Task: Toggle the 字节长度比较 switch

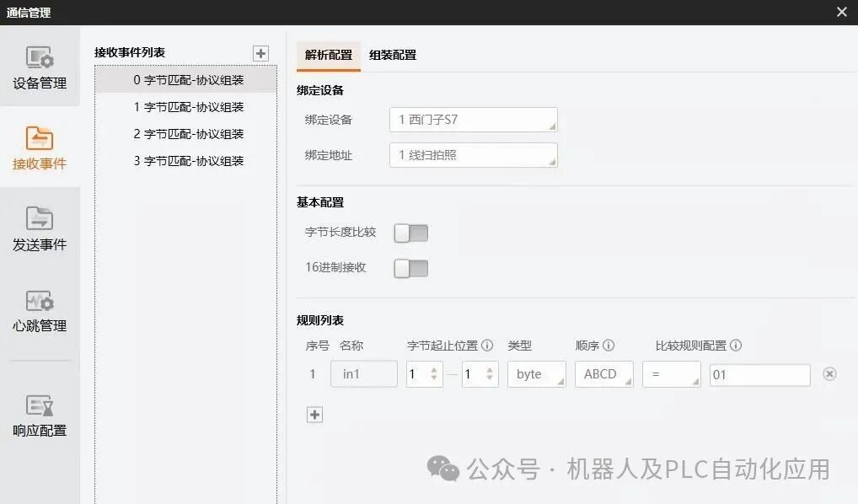Action: [x=411, y=233]
